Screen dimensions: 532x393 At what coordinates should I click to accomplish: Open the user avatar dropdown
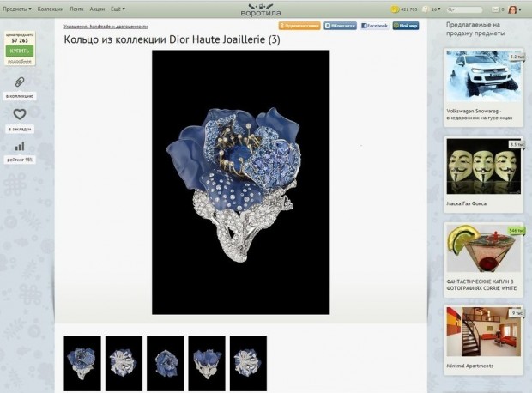coord(514,9)
